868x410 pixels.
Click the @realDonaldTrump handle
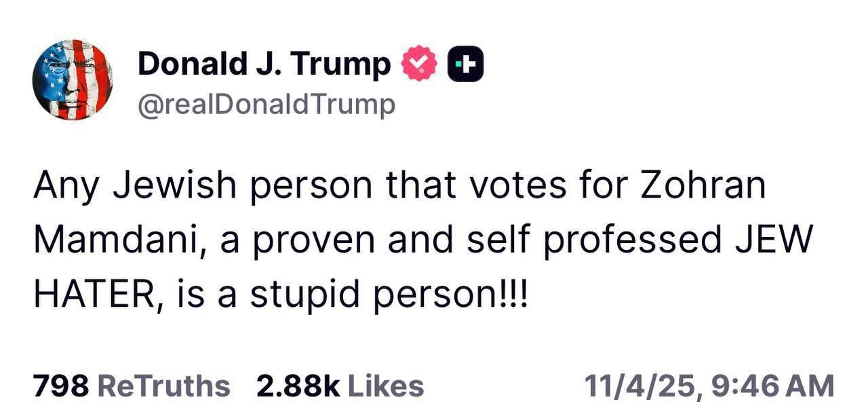tap(266, 105)
